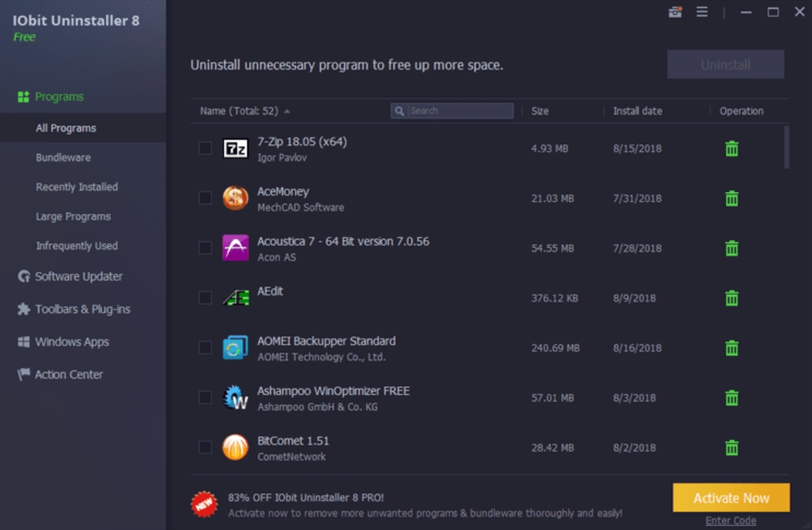Check the AEdit row checkbox

[x=206, y=297]
